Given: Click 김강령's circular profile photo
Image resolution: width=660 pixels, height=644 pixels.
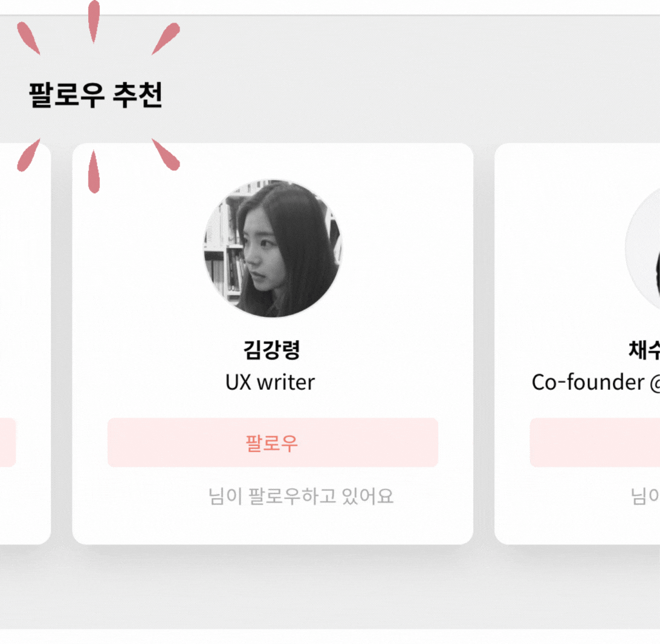Looking at the screenshot, I should [x=273, y=248].
